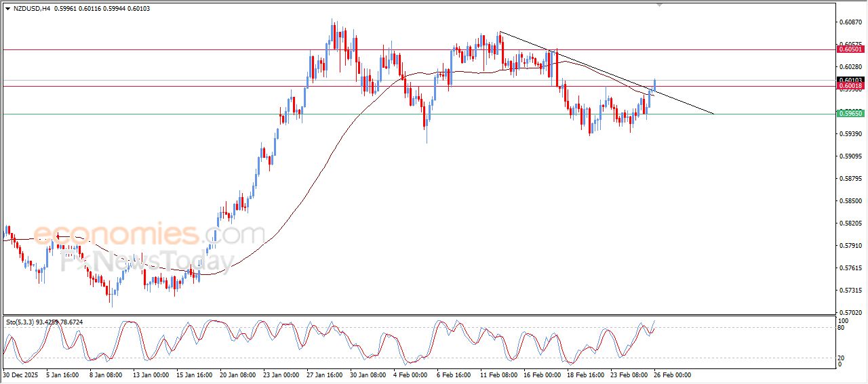The image size is (868, 384).
Task: Click the dropdown triangle beside NZDUSD,H4
Action: pos(7,8)
